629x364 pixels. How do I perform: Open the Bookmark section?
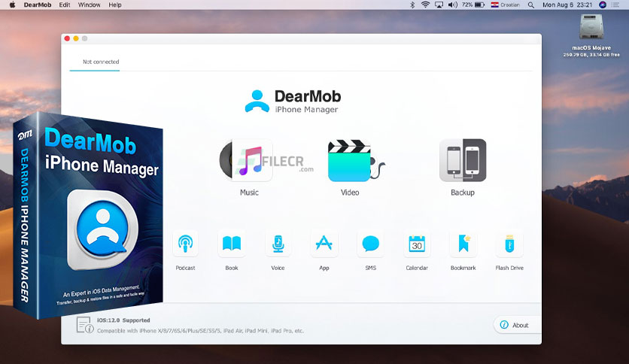[x=463, y=244]
